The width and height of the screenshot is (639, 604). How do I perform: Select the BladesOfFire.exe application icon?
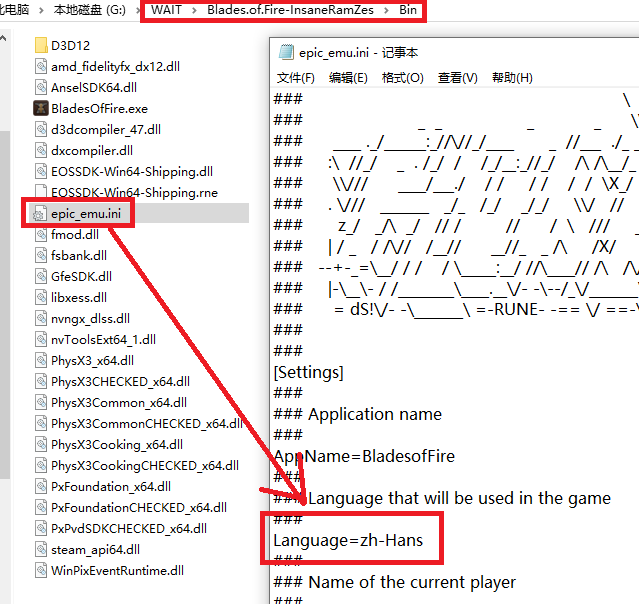[41, 108]
